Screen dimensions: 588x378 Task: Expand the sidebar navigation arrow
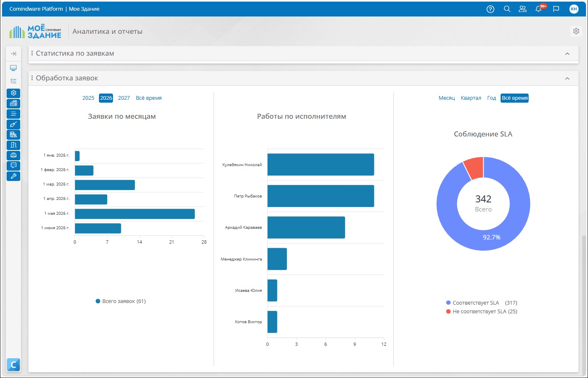[13, 54]
